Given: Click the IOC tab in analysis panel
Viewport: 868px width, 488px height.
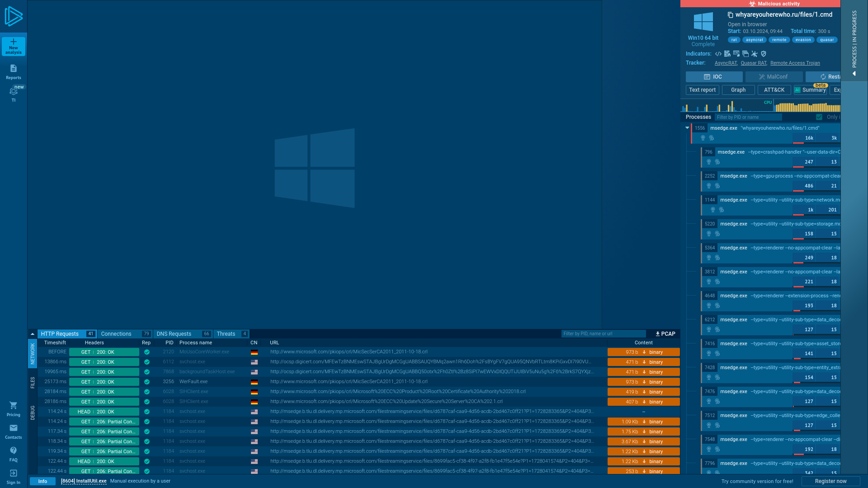Looking at the screenshot, I should [x=714, y=76].
